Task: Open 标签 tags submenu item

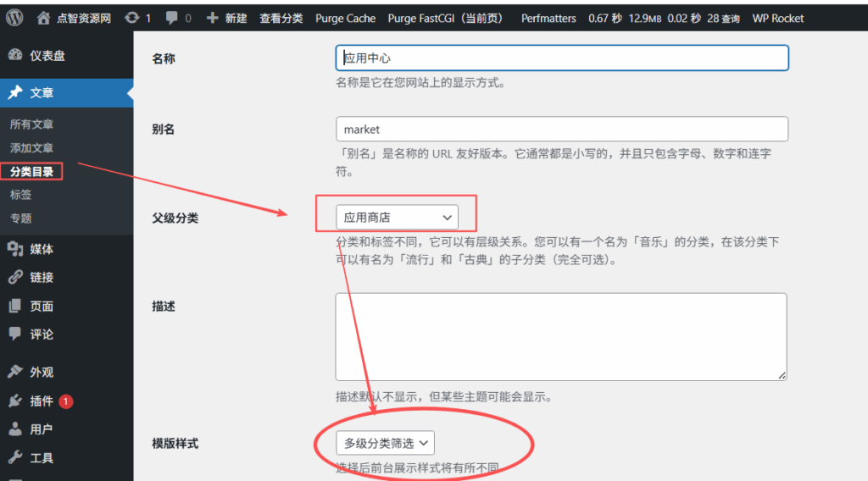Action: pos(21,195)
